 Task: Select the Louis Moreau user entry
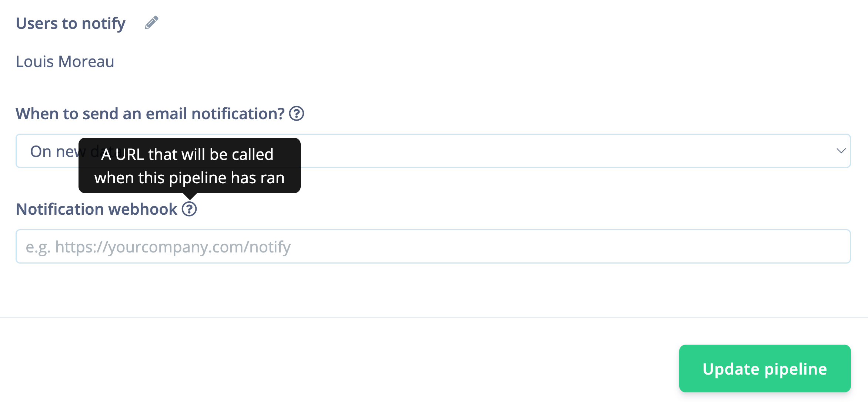tap(65, 61)
